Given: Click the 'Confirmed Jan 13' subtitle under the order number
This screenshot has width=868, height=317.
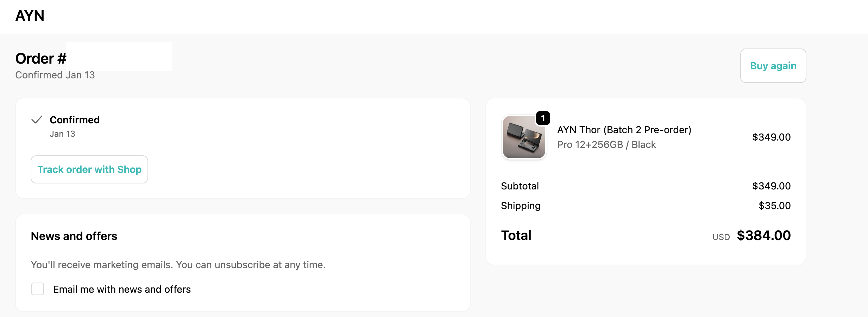Looking at the screenshot, I should (x=55, y=75).
